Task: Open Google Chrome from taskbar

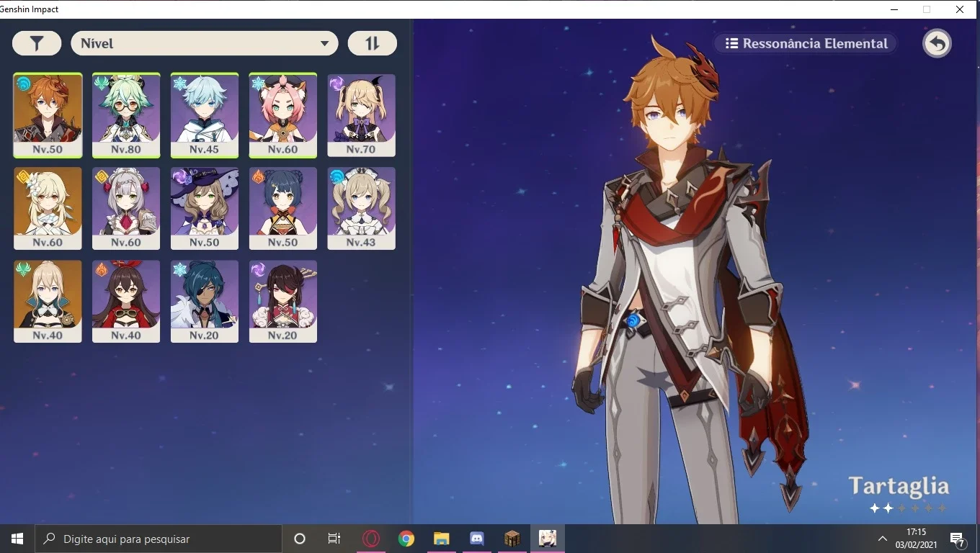Action: pyautogui.click(x=406, y=539)
